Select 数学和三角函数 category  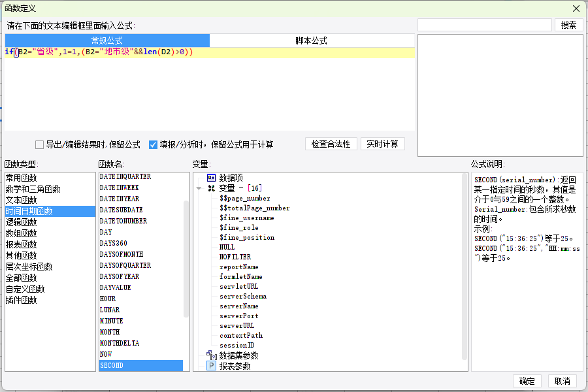click(50, 189)
